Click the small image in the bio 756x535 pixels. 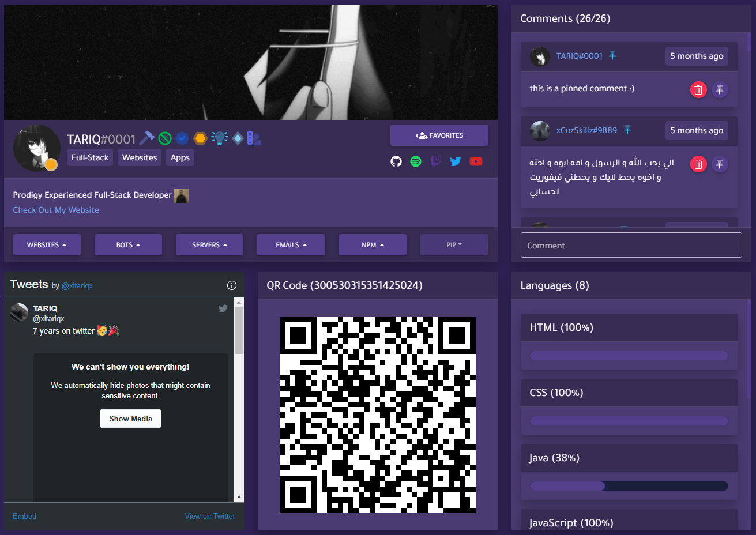coord(182,195)
